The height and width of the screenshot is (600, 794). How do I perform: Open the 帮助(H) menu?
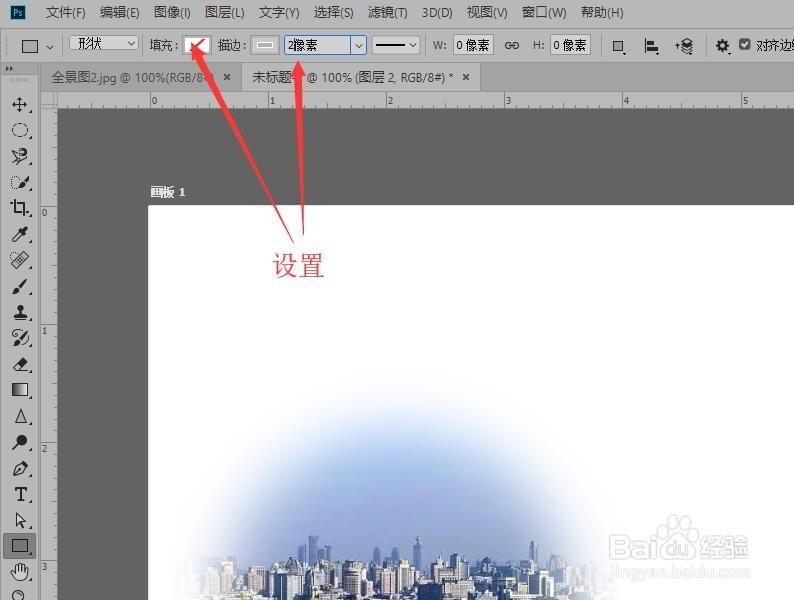602,12
